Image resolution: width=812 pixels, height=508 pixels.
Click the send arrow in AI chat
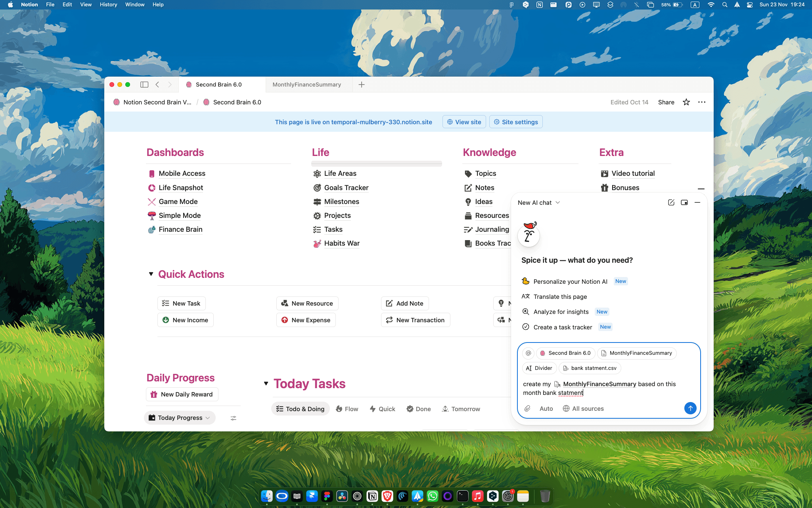pyautogui.click(x=690, y=408)
